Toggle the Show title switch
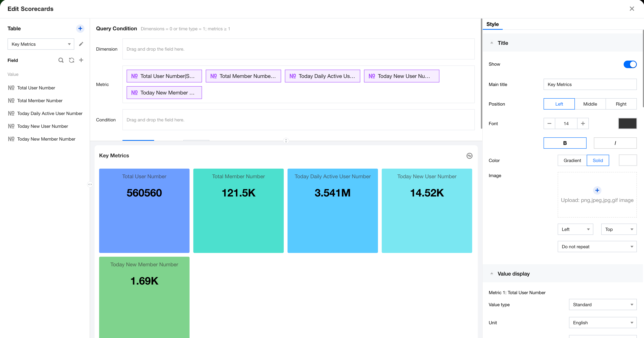The image size is (644, 338). (x=630, y=64)
